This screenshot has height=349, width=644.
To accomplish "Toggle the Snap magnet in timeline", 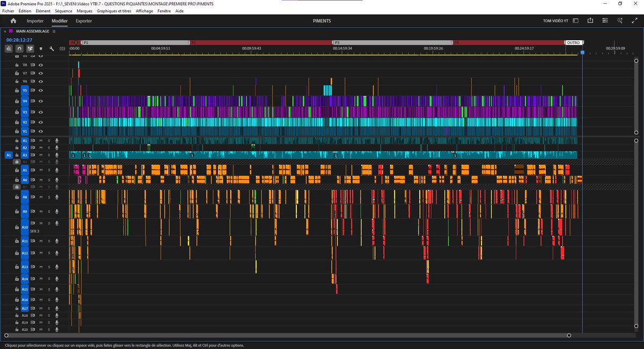I will 19,48.
